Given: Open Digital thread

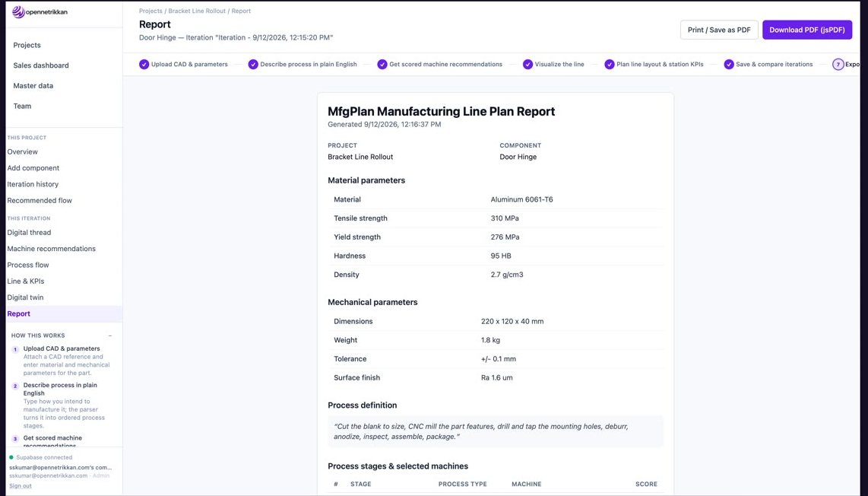Looking at the screenshot, I should coord(29,233).
